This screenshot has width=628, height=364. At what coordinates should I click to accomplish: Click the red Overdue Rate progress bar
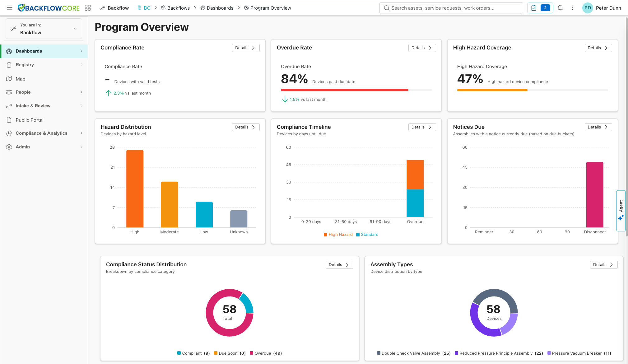(x=344, y=90)
